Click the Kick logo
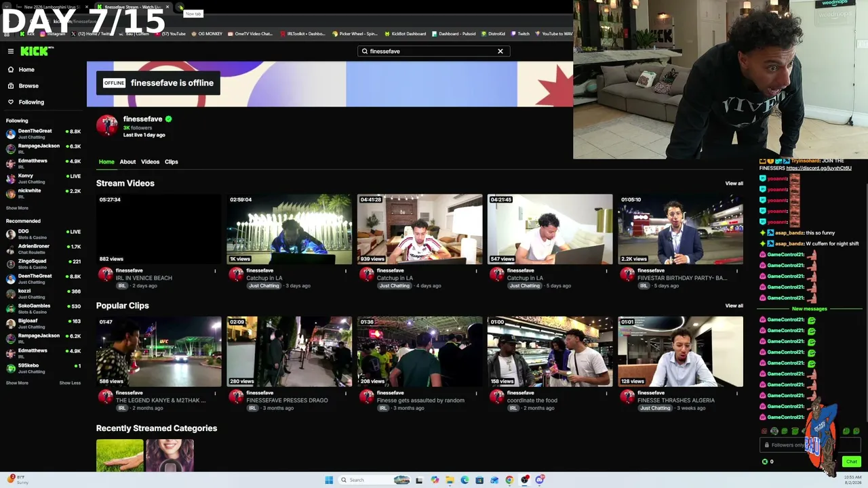 pyautogui.click(x=36, y=51)
